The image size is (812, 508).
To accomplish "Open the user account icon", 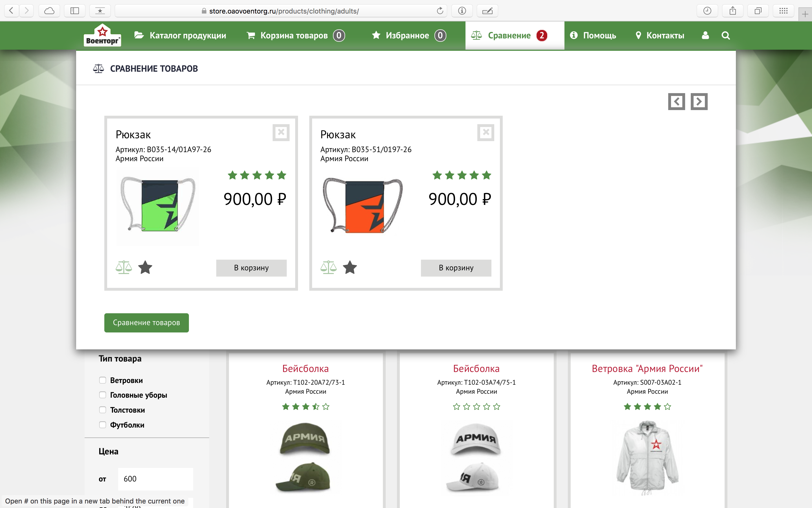I will pyautogui.click(x=705, y=35).
